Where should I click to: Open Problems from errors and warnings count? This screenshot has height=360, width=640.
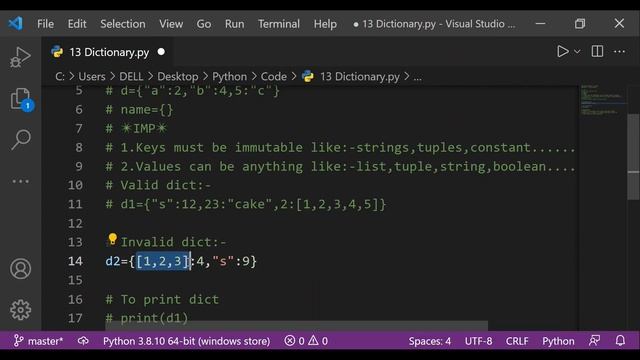[x=306, y=341]
